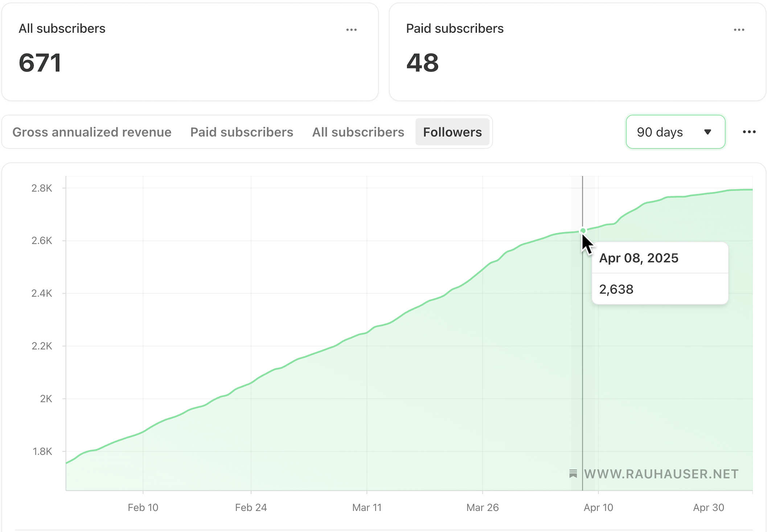
Task: Click the Apr 30 date on the axis
Action: point(708,507)
